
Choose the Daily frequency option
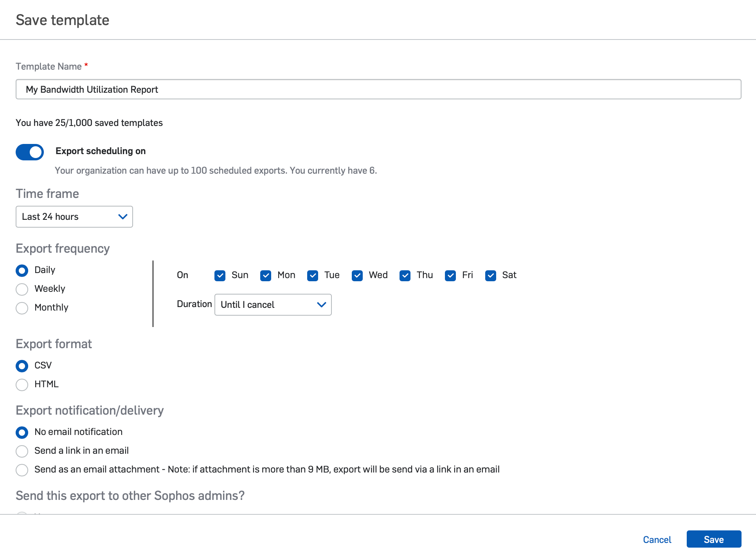[x=22, y=270]
